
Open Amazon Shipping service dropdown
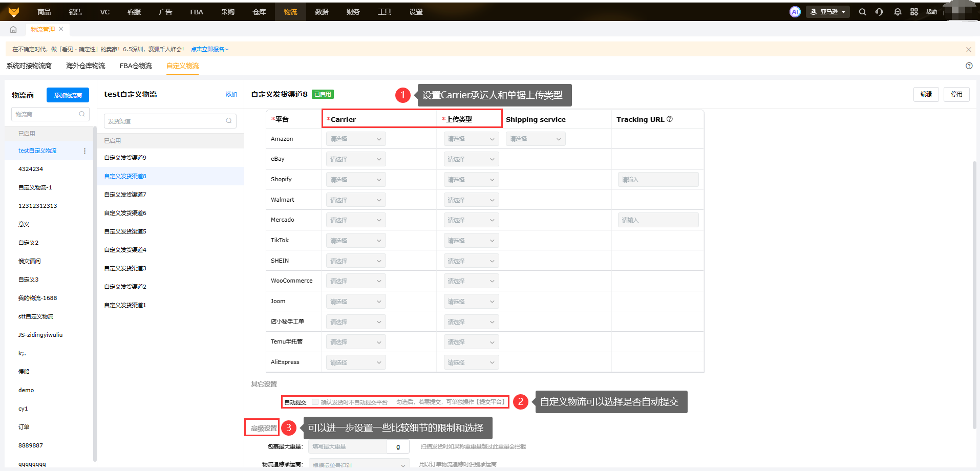536,139
